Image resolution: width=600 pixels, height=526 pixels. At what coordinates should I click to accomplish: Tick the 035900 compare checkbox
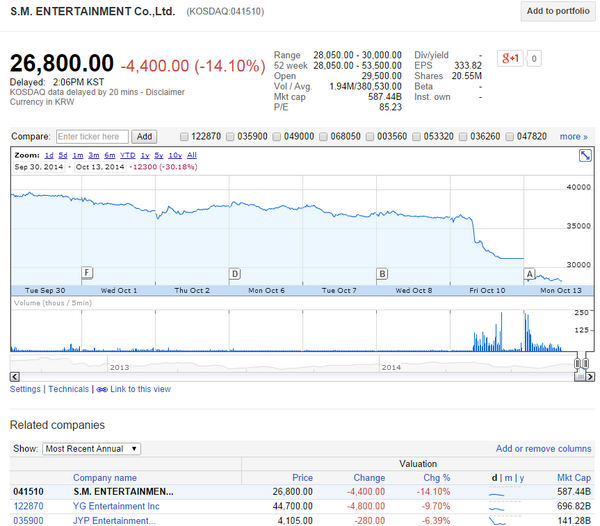(x=230, y=137)
